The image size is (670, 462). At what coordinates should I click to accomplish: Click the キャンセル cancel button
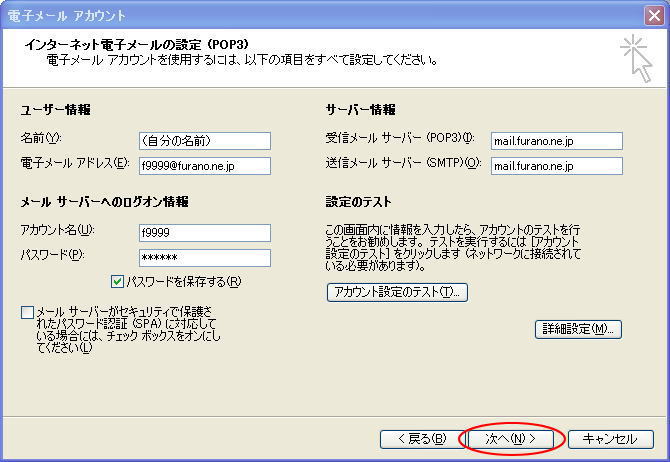611,438
